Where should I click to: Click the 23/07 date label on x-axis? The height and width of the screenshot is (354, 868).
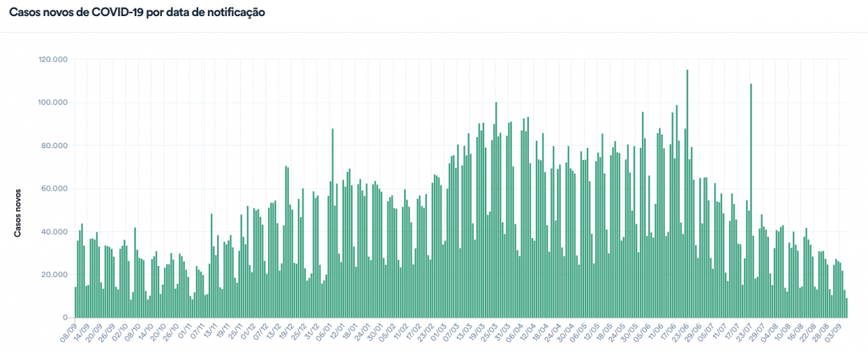[x=744, y=331]
